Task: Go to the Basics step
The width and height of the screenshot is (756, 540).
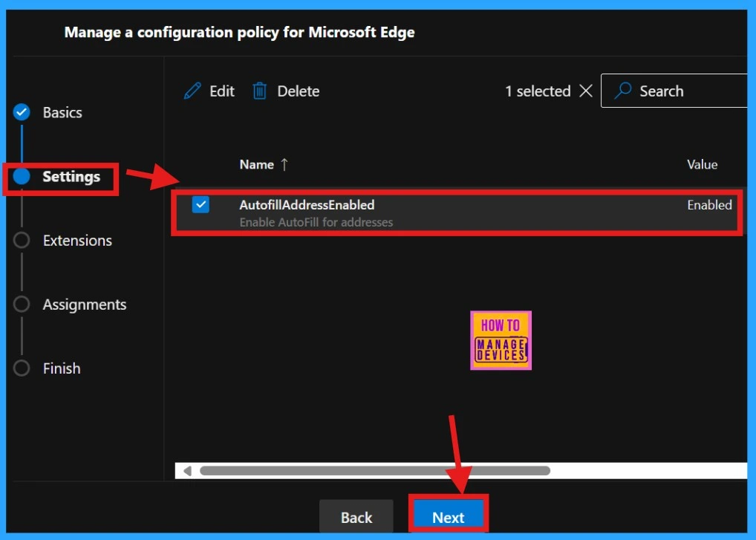Action: tap(62, 112)
